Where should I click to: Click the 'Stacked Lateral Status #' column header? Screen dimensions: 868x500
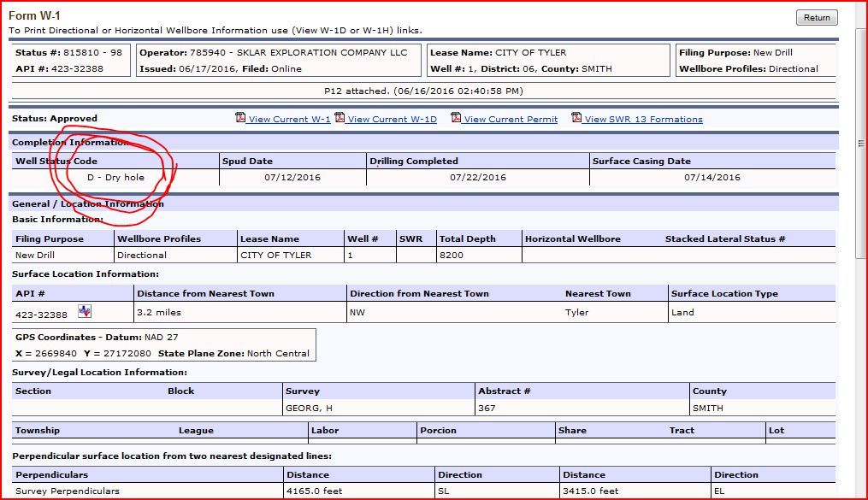(725, 239)
